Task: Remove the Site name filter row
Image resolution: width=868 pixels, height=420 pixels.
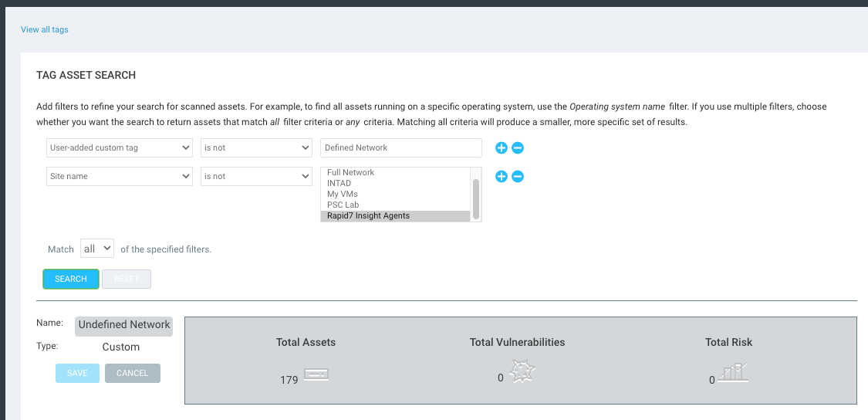Action: point(518,177)
